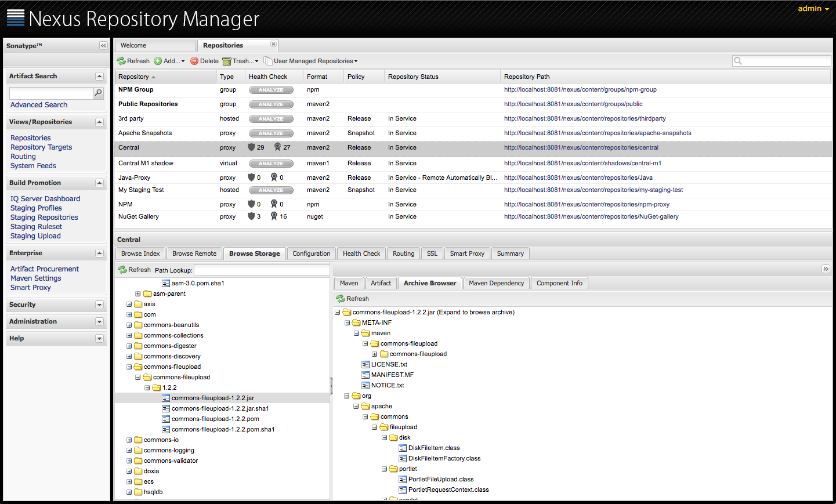Click the asm-3.0.pom.sha1 file icon

pos(166,283)
